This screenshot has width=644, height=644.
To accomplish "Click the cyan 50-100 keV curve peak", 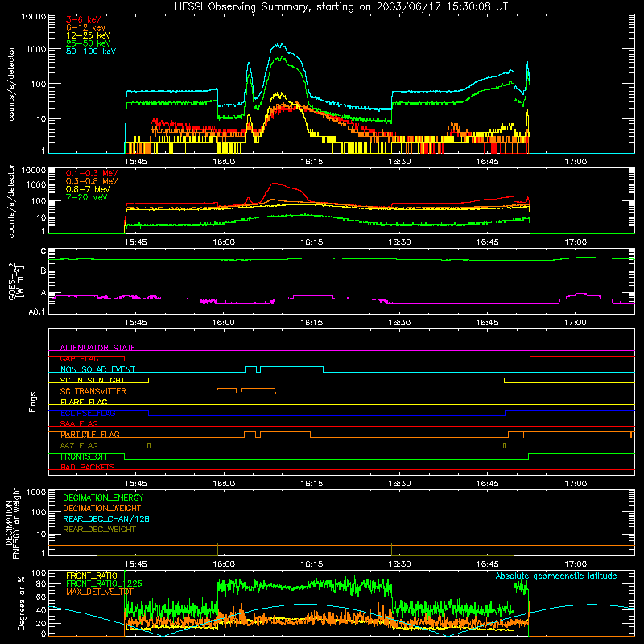I will tap(280, 44).
